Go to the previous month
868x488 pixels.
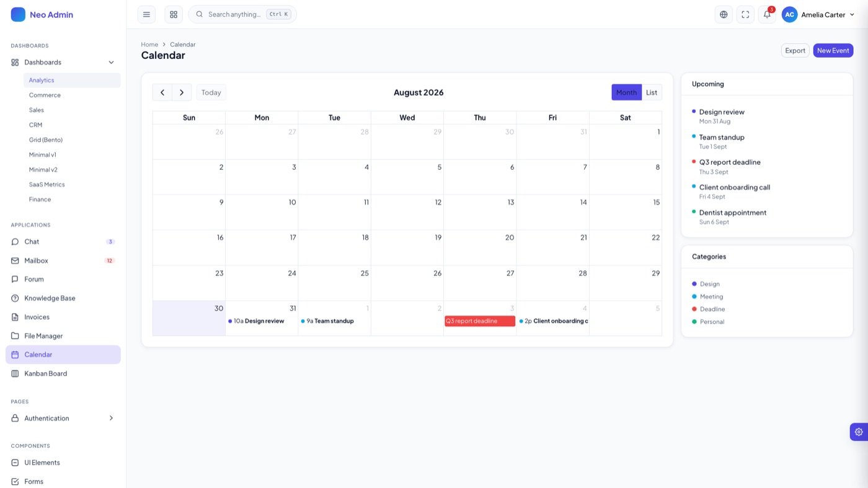pyautogui.click(x=162, y=92)
